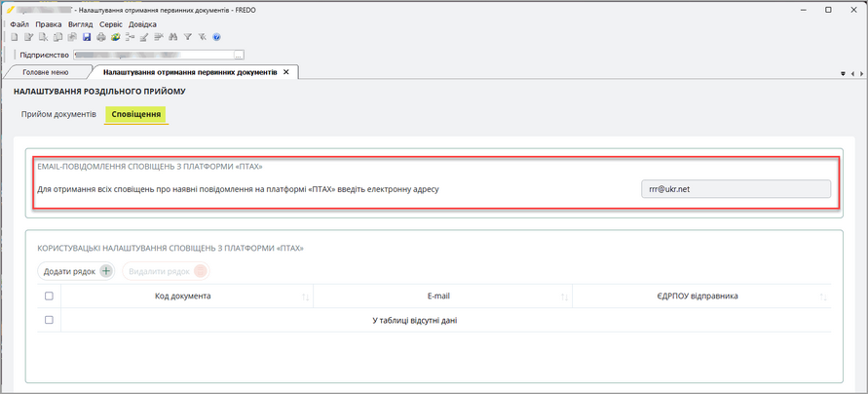Click the fifth toolbar icon with stacked pages

point(72,37)
